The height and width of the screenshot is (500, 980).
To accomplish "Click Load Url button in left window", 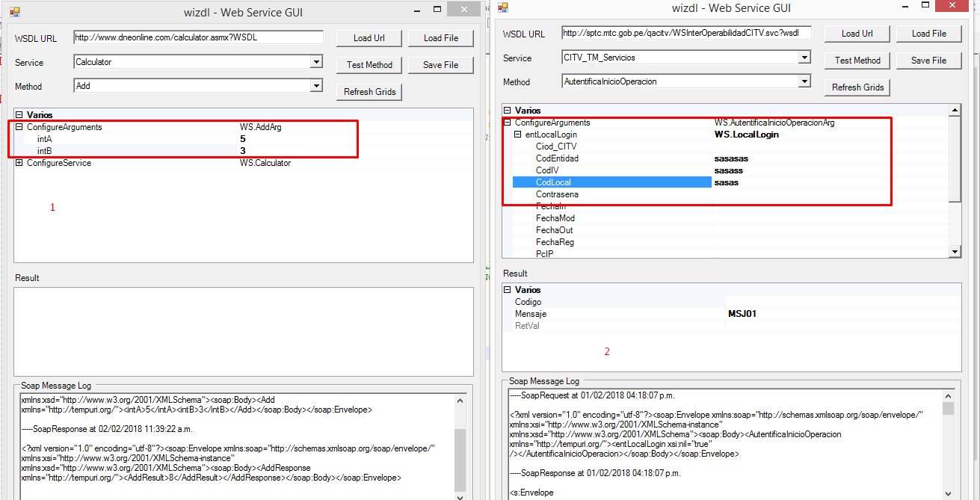I will (x=369, y=38).
